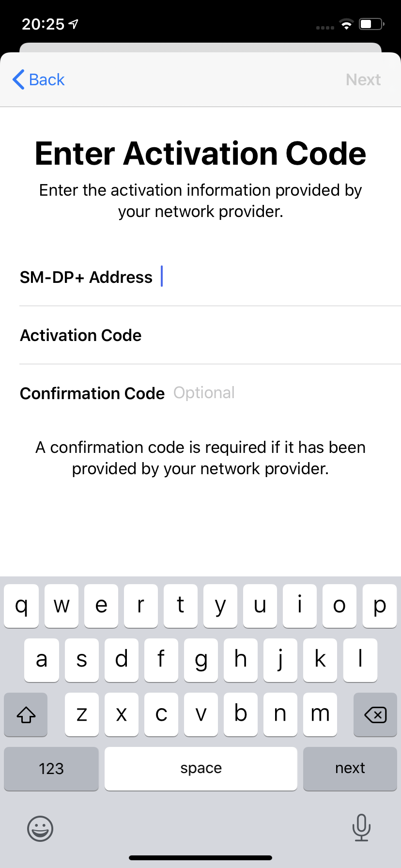Tap the Shift key on the keyboard
The image size is (401, 868).
pos(25,714)
